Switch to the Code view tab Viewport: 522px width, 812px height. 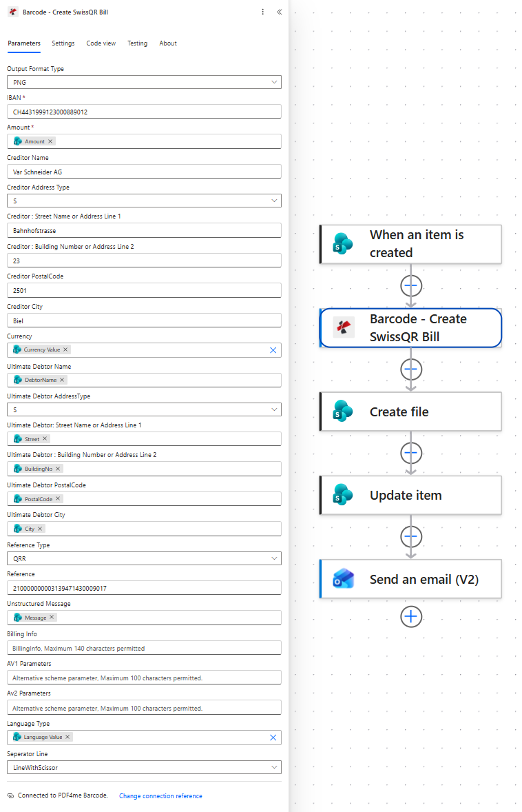point(101,43)
